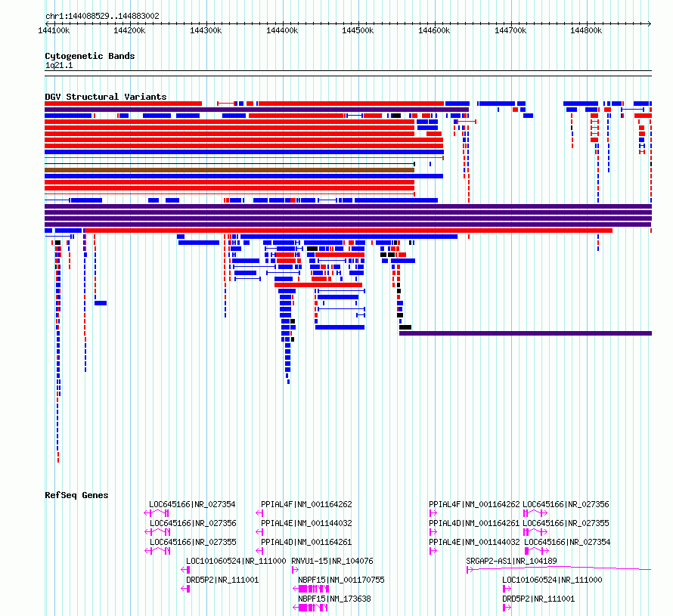The image size is (673, 616).
Task: Select the SRGAP2-AS1 gene start arrow
Action: point(470,570)
